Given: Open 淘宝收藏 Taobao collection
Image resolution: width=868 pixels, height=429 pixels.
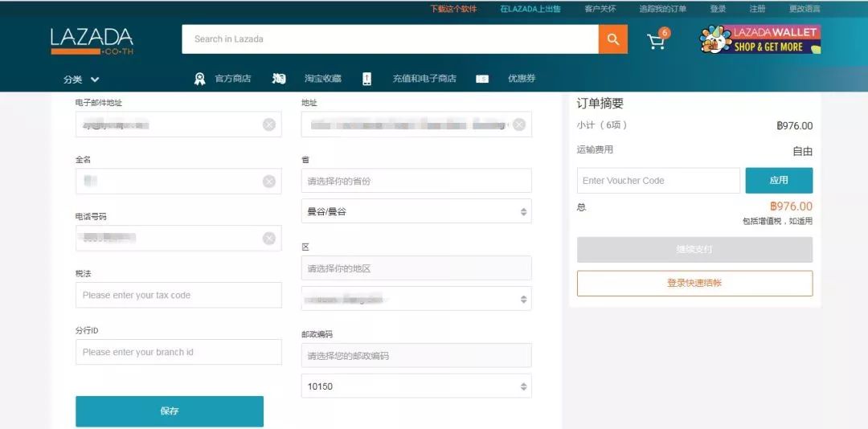Looking at the screenshot, I should (x=323, y=79).
